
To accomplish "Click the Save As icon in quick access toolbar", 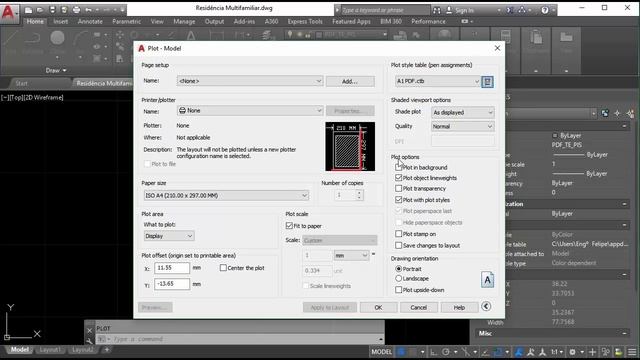I will (x=64, y=10).
